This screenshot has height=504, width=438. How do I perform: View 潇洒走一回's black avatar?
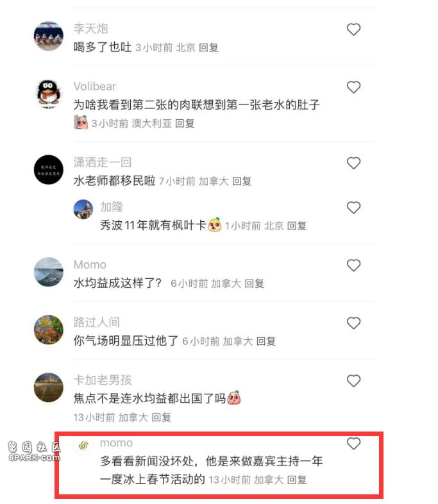49,170
